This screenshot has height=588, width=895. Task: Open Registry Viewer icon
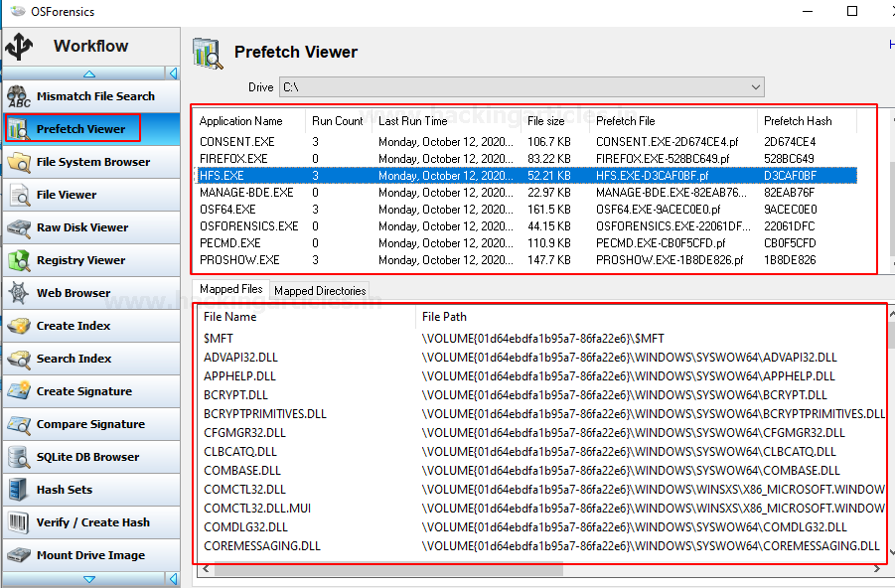(19, 260)
